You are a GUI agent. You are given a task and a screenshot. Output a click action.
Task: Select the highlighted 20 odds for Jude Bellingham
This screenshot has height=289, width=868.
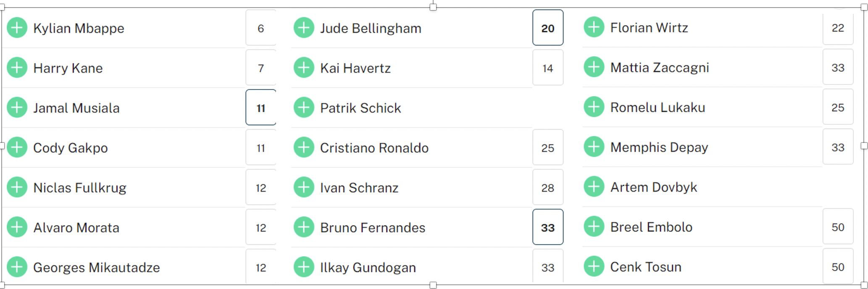(547, 28)
